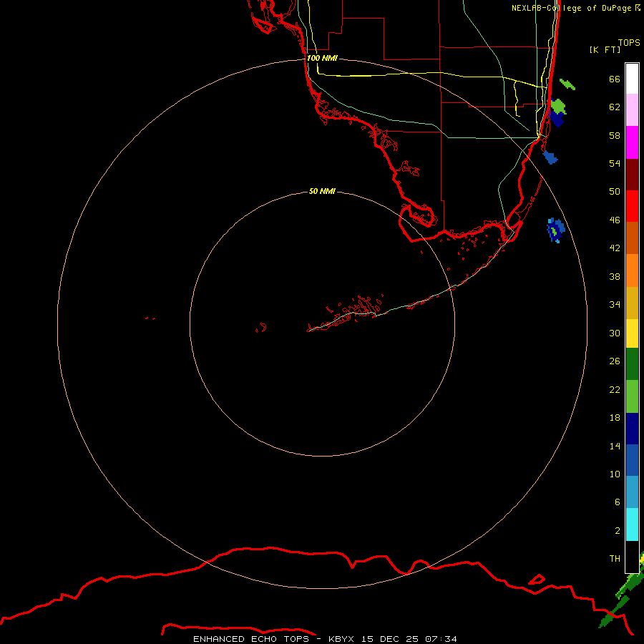Click the small green echo streak near the top-right coast
The width and height of the screenshot is (644, 644).
tap(567, 84)
